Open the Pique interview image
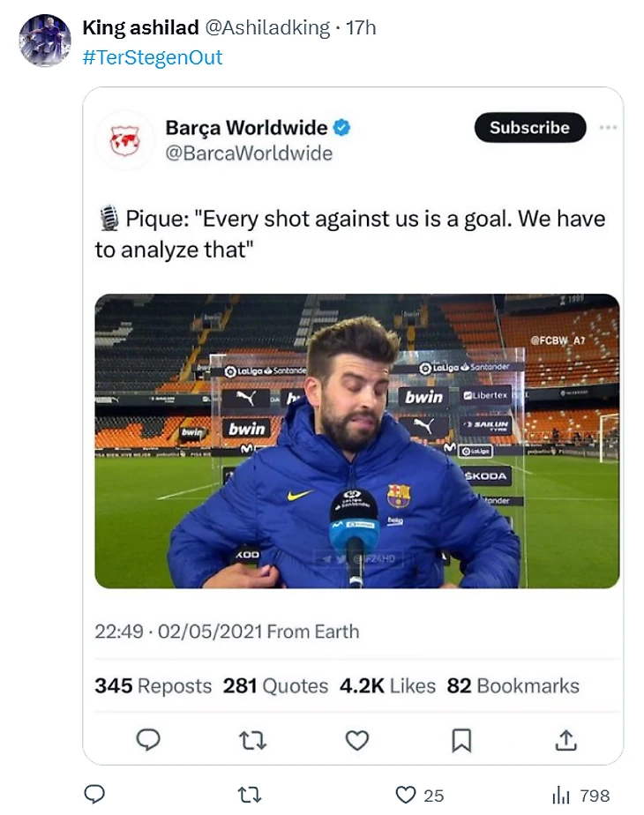The height and width of the screenshot is (815, 644). pos(356,441)
